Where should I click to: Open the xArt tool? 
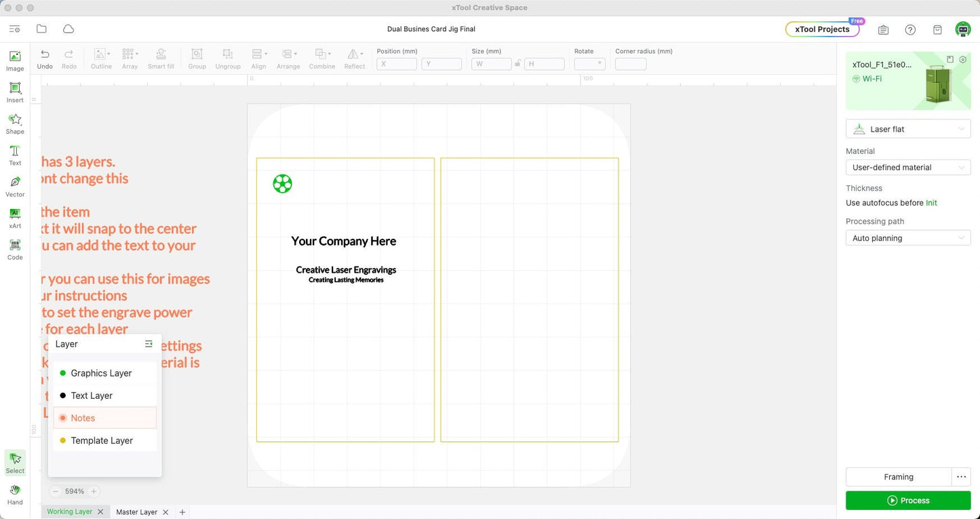coord(15,218)
